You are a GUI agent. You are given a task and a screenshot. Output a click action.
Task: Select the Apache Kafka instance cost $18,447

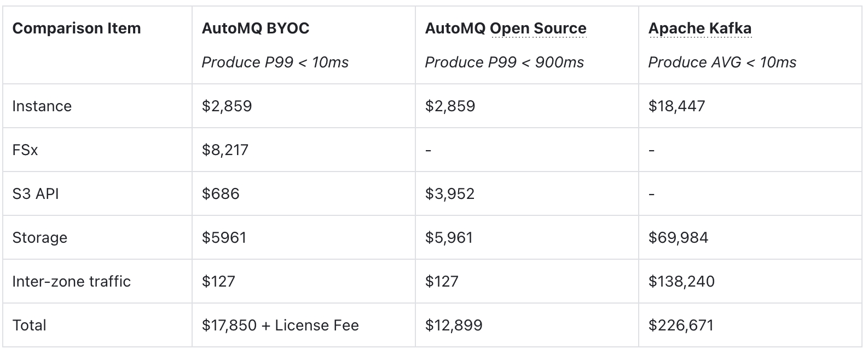pyautogui.click(x=676, y=106)
